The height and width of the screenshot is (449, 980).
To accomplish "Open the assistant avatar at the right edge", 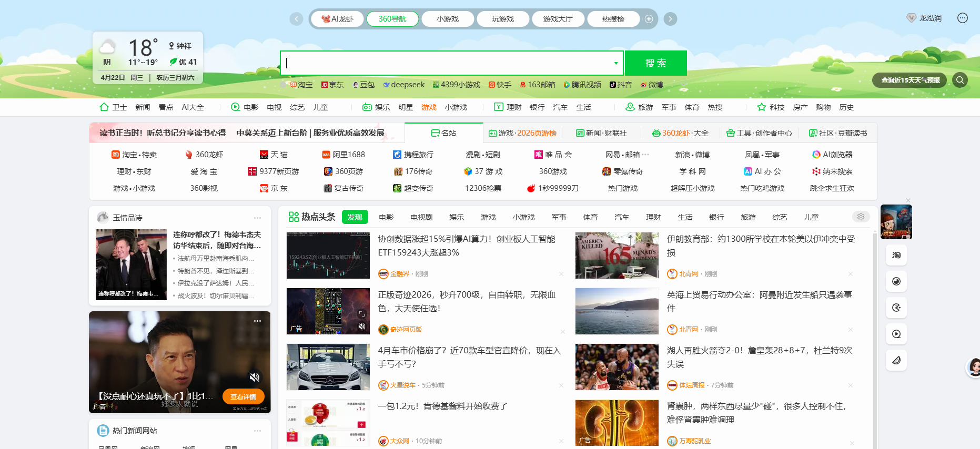I will point(974,367).
